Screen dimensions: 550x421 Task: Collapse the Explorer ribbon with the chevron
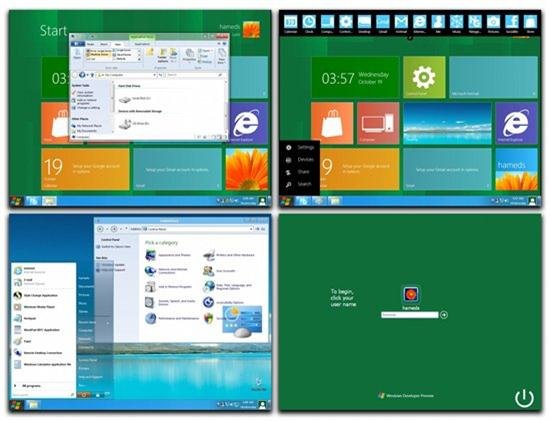[x=220, y=44]
